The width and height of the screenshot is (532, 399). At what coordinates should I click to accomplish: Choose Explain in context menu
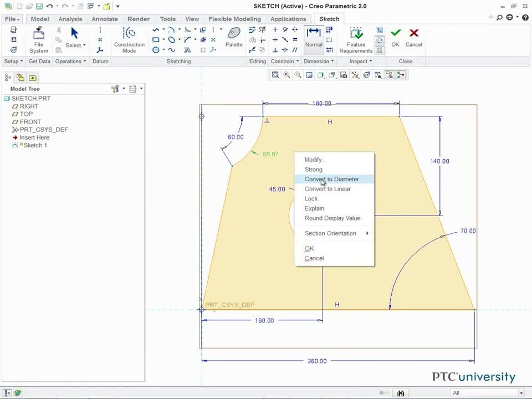(x=335, y=209)
